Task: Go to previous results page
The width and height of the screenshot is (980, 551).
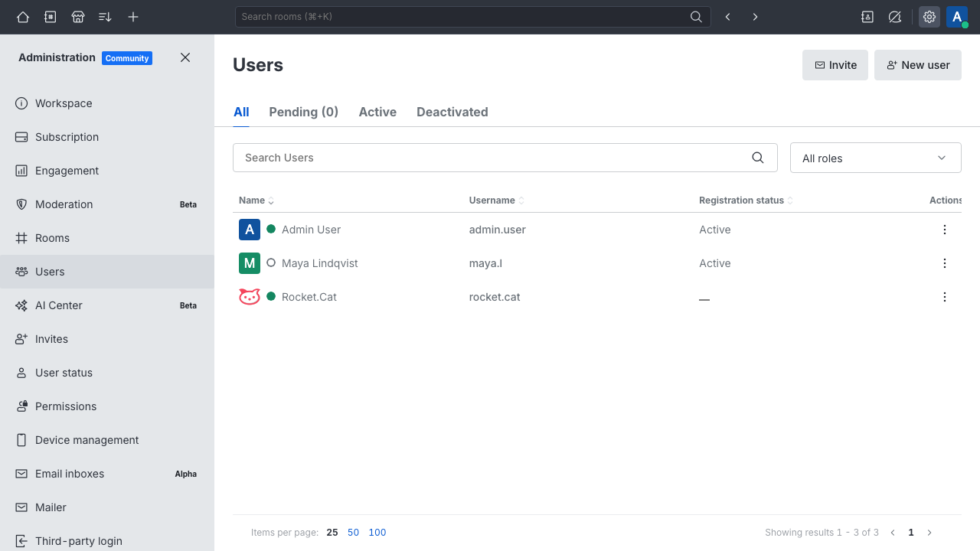Action: coord(893,533)
